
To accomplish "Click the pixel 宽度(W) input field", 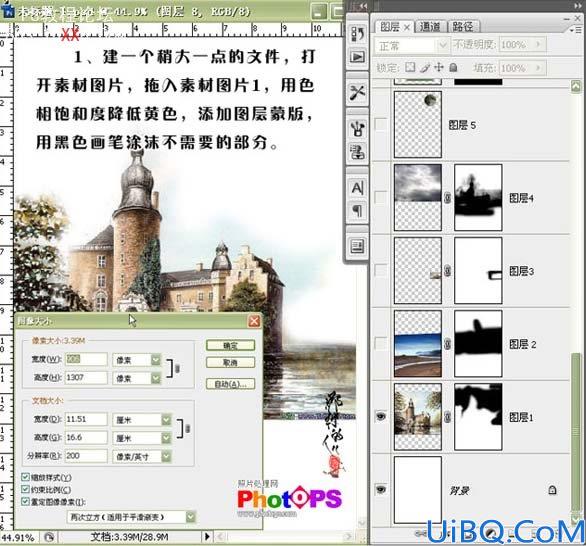I will pyautogui.click(x=86, y=359).
